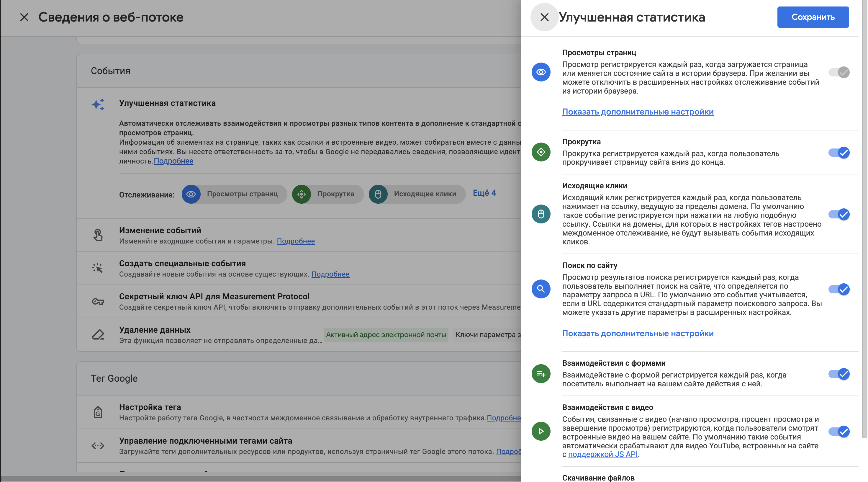Switch off Взаимодействия с формами toggle
The width and height of the screenshot is (868, 482).
[839, 374]
